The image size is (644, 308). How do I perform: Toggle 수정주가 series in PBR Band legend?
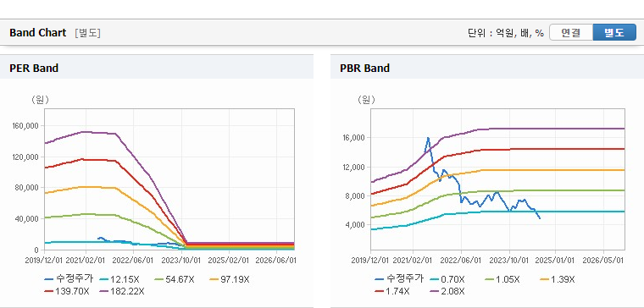tap(399, 279)
